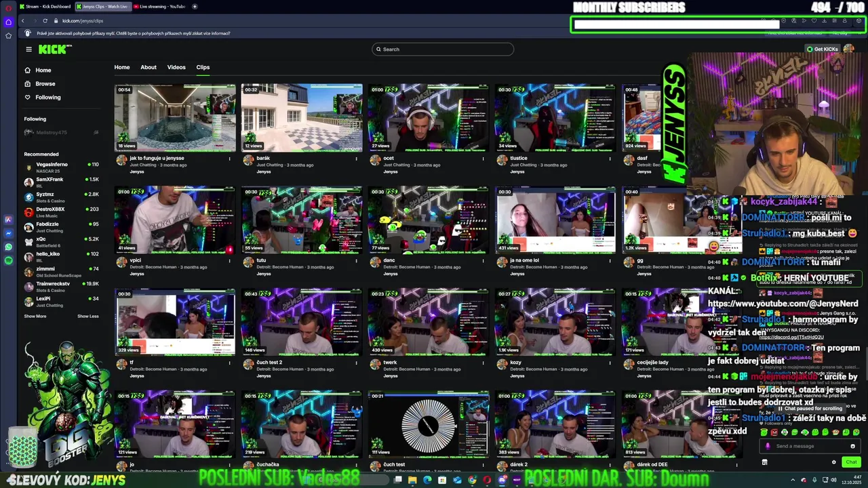
Task: Open recommended channel SamXFrank
Action: click(x=61, y=182)
